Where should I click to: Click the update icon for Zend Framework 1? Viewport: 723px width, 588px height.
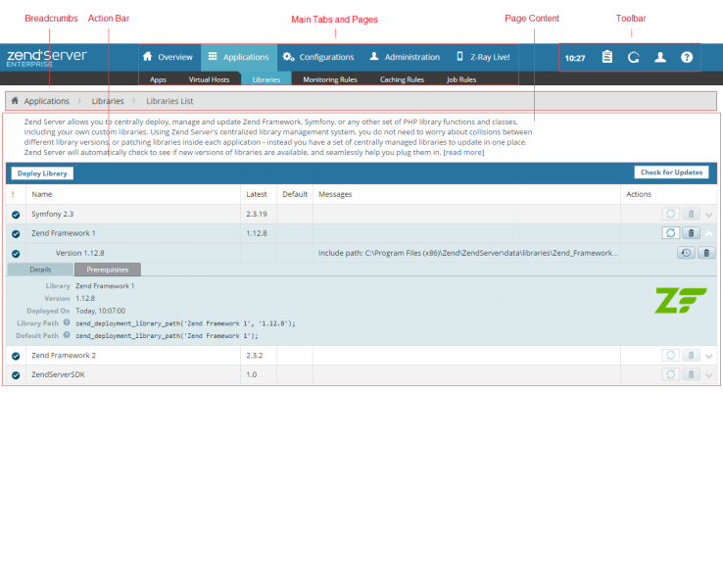670,233
